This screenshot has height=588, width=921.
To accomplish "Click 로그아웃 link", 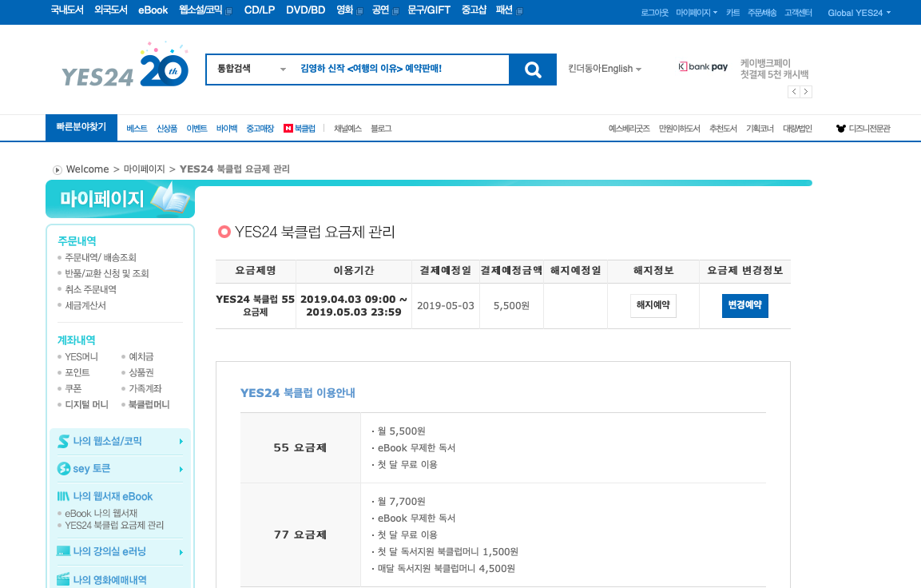I will [x=654, y=12].
